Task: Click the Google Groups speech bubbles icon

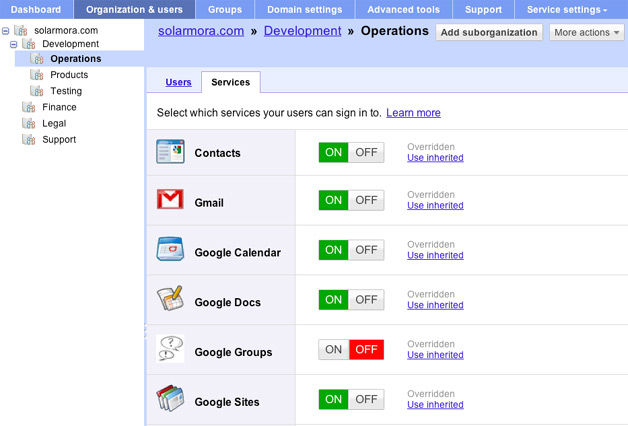Action: click(170, 348)
